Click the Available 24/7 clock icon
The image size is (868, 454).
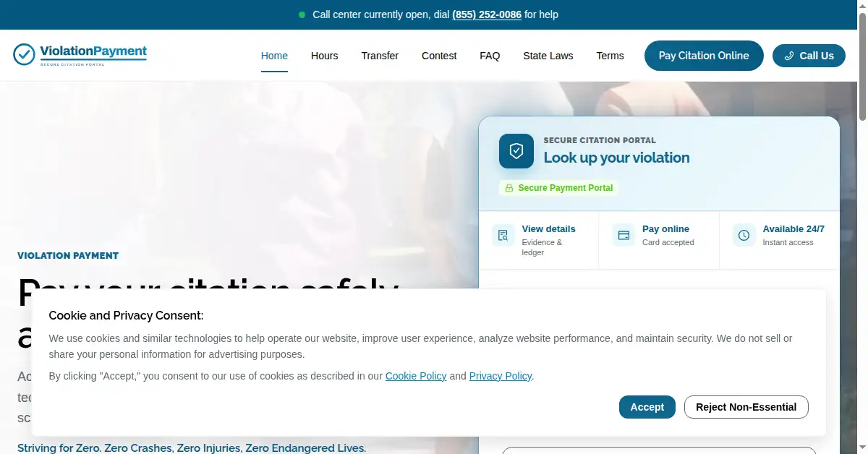pyautogui.click(x=744, y=235)
